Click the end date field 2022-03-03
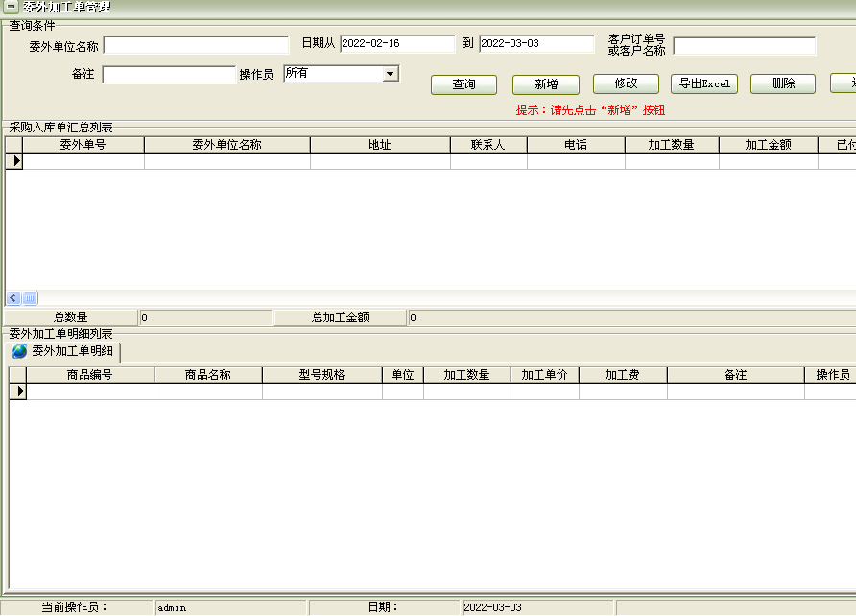Image resolution: width=856 pixels, height=616 pixels. (536, 43)
